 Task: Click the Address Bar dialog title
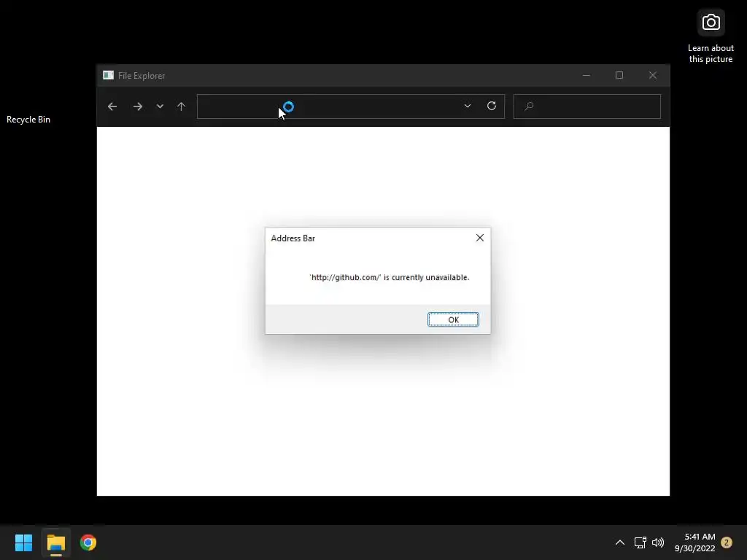pos(293,238)
